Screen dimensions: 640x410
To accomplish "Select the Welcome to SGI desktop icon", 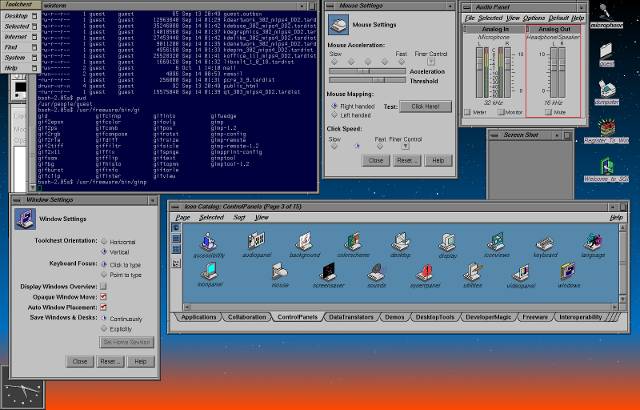I will coord(608,168).
